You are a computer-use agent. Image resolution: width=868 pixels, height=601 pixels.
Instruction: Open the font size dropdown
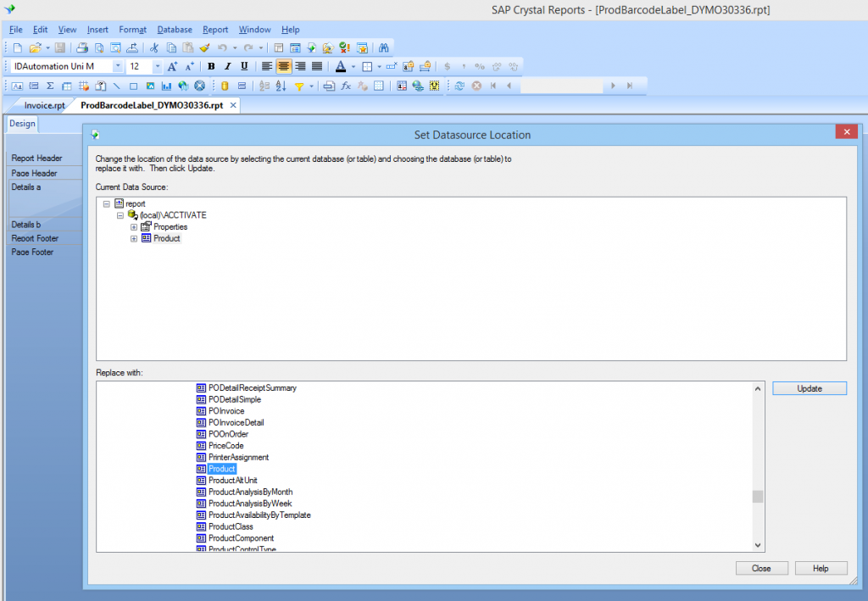point(157,66)
